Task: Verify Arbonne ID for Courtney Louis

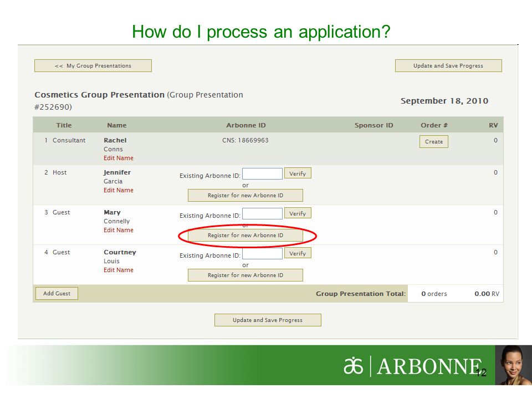Action: [298, 253]
